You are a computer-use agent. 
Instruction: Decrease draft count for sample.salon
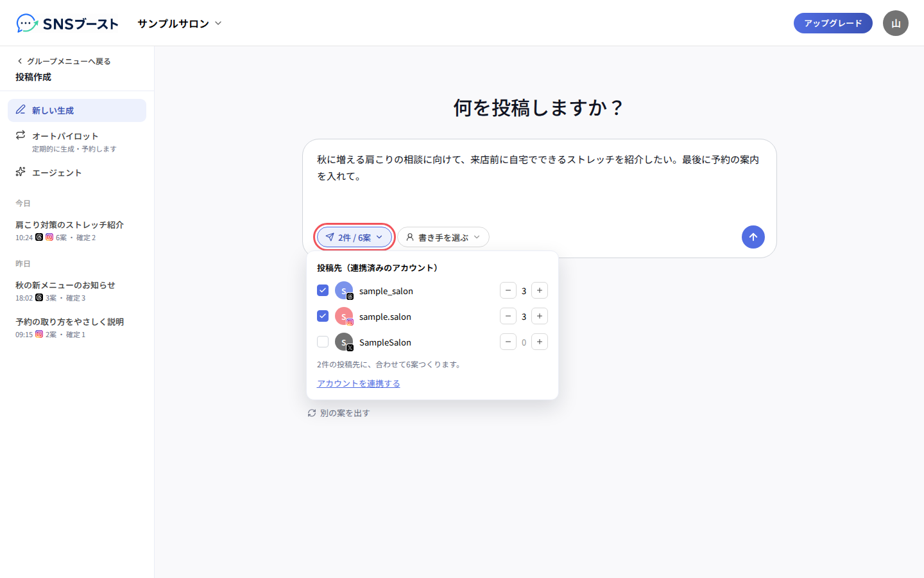508,316
